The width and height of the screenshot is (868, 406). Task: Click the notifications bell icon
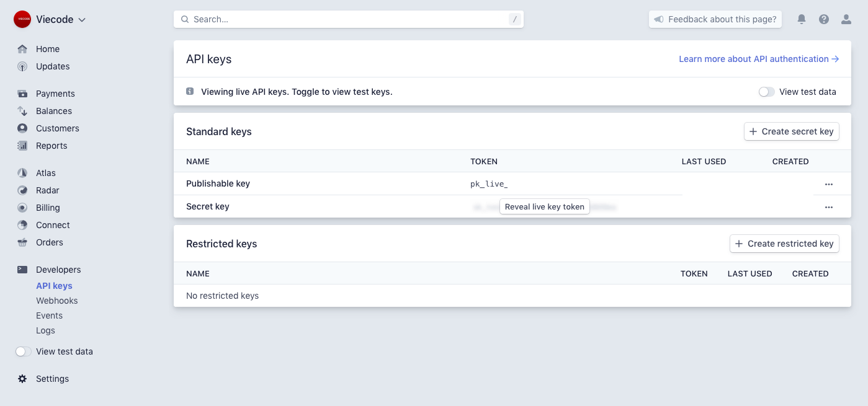click(801, 19)
